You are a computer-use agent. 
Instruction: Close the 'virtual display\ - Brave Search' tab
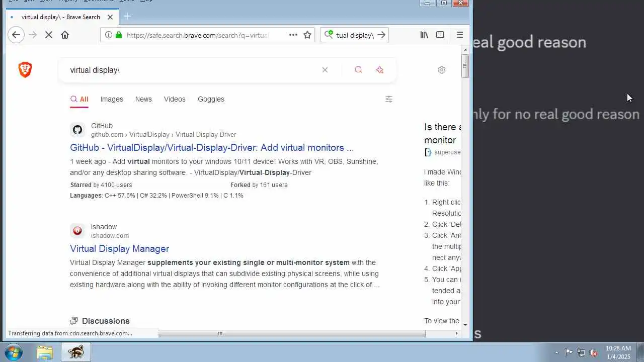pyautogui.click(x=110, y=17)
